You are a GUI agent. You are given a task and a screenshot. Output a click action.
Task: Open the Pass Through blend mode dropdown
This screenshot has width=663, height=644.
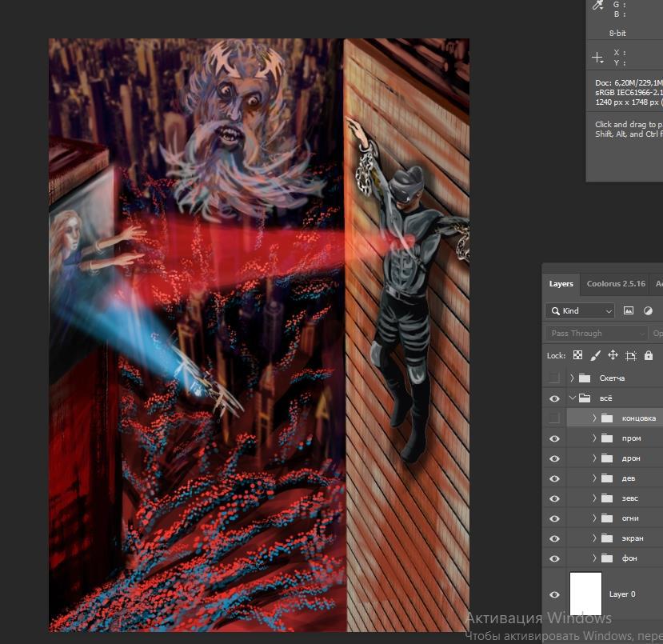[x=597, y=333]
